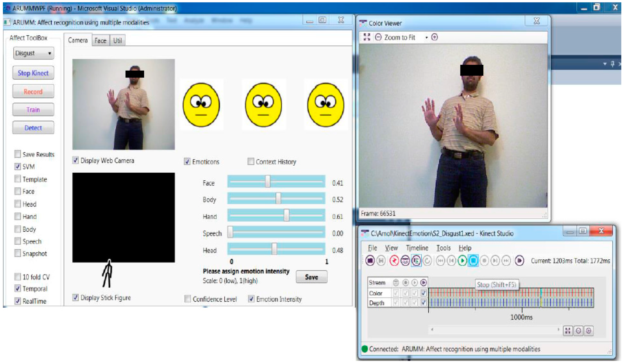Click the timeline zoom-in icon in Kinect Studio

point(589,331)
